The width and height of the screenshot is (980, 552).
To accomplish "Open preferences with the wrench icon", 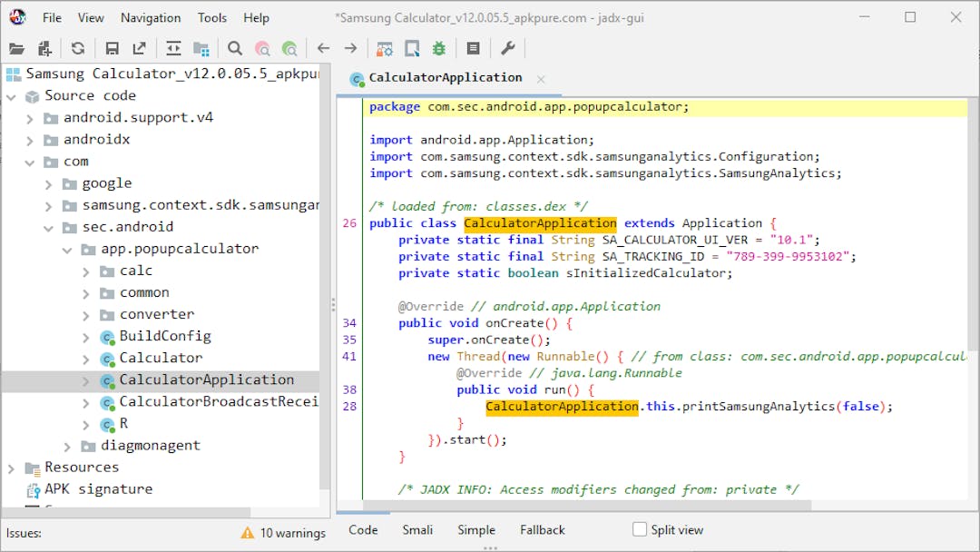I will click(508, 49).
